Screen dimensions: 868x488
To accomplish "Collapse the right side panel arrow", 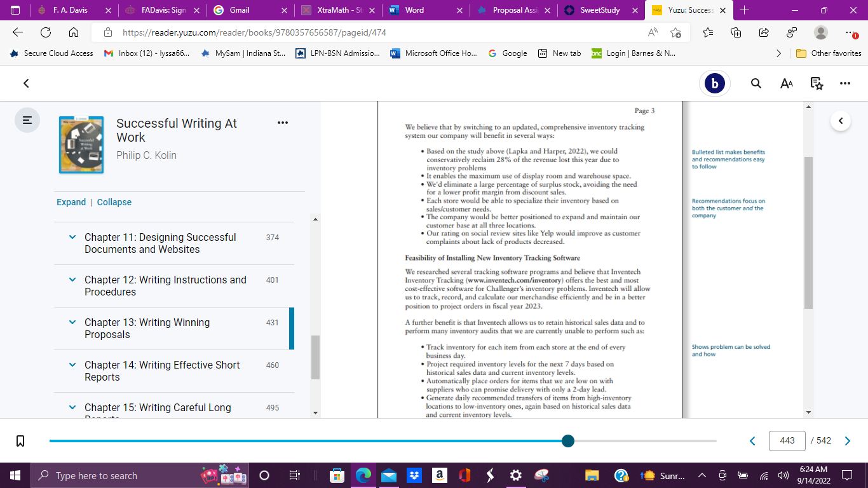I will point(841,120).
